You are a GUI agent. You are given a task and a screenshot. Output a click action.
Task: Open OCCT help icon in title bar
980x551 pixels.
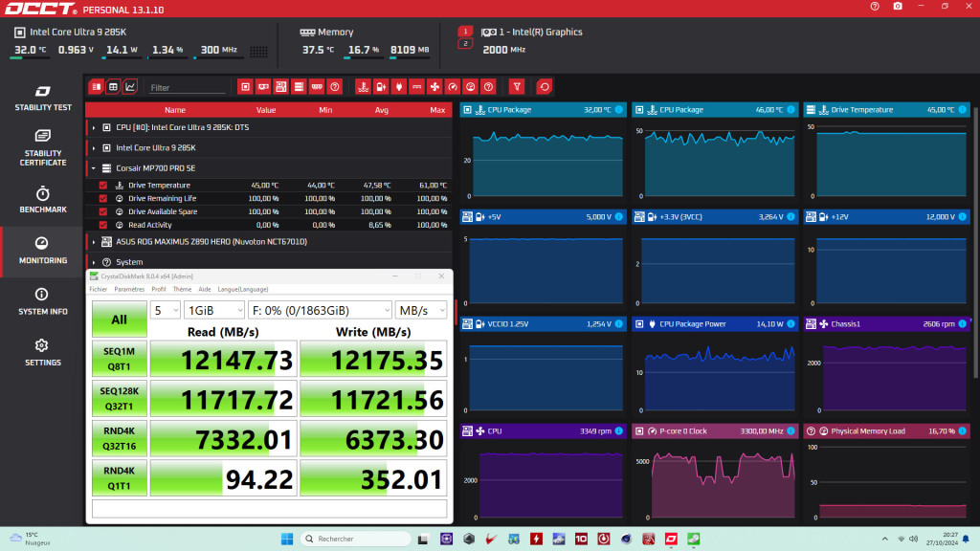tap(875, 7)
